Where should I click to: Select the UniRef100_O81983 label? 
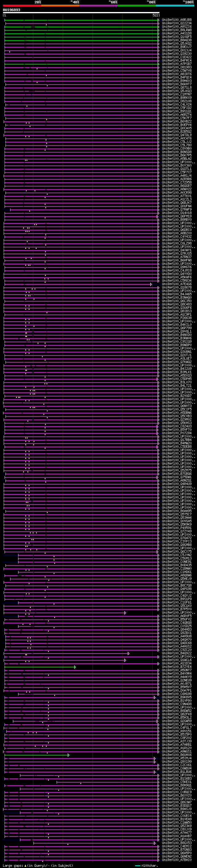(176, 67)
